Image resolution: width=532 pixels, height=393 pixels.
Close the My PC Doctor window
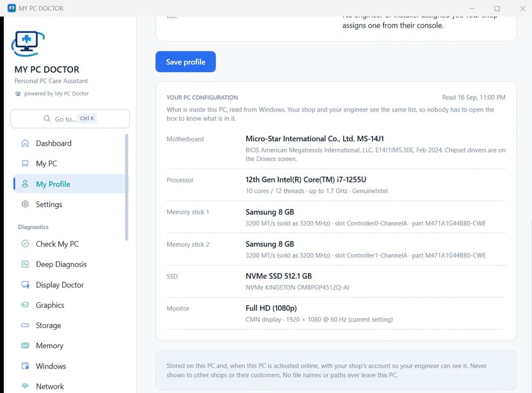[522, 8]
